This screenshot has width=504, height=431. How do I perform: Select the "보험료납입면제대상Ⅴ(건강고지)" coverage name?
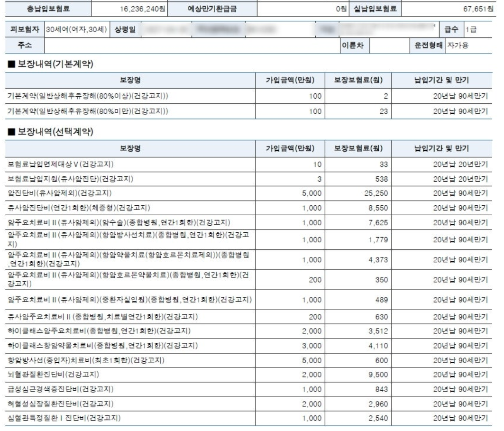[60, 164]
